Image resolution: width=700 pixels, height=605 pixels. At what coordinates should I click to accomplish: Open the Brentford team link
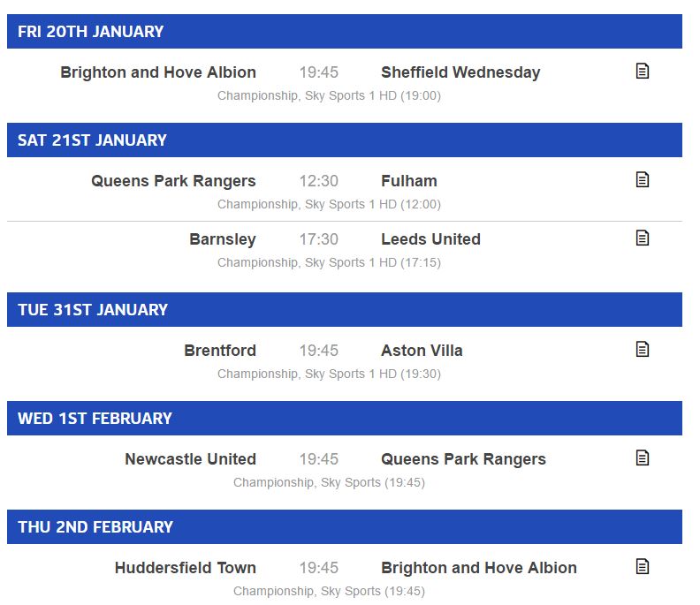pos(220,351)
